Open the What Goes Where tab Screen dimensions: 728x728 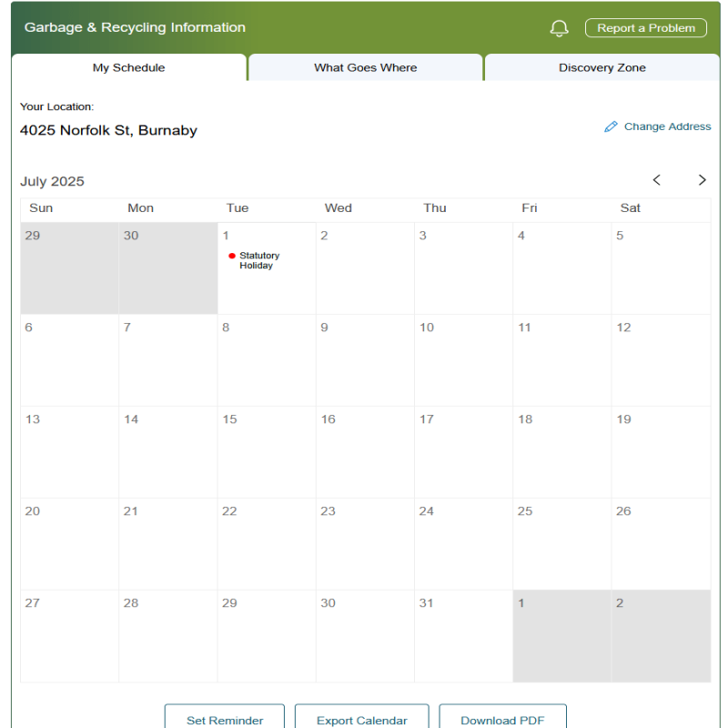point(366,67)
